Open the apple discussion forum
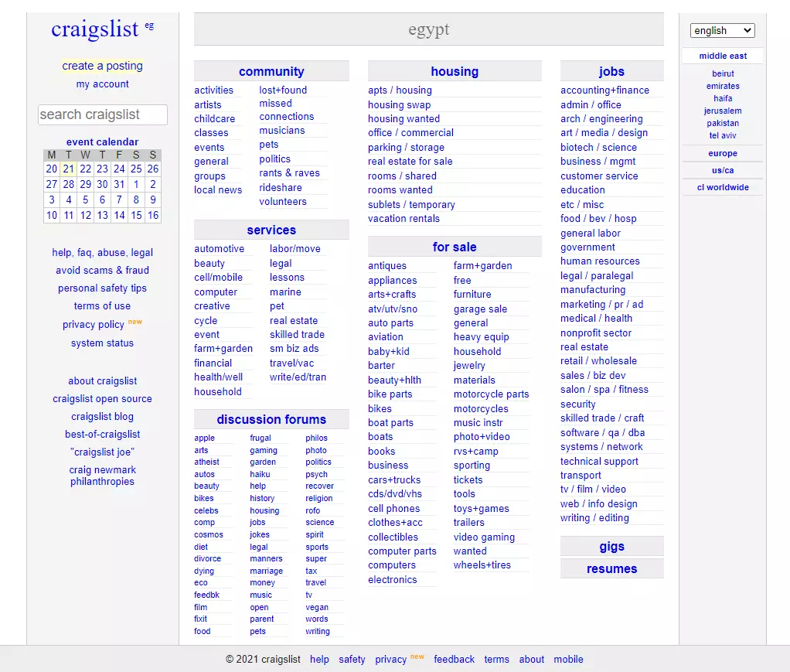Screen dimensions: 790x672 204,438
